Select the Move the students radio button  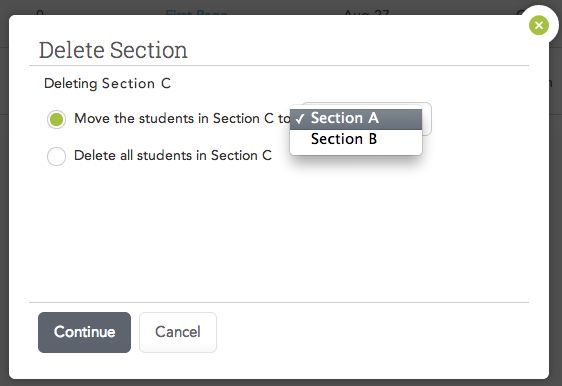click(x=56, y=119)
